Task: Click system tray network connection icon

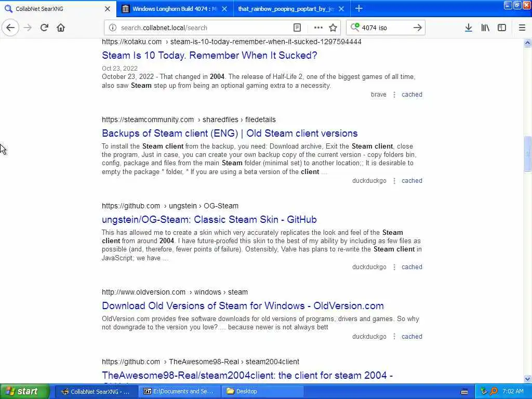Action: (x=484, y=392)
